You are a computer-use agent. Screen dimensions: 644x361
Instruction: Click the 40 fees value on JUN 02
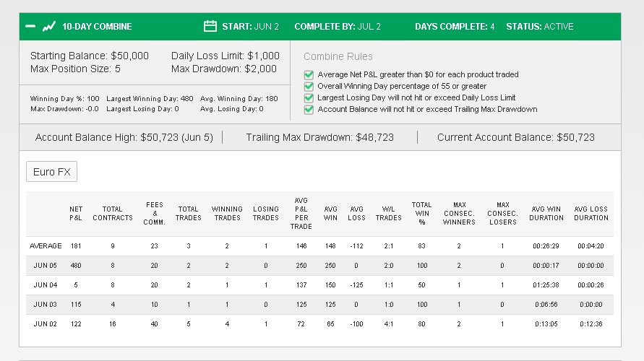click(x=155, y=324)
